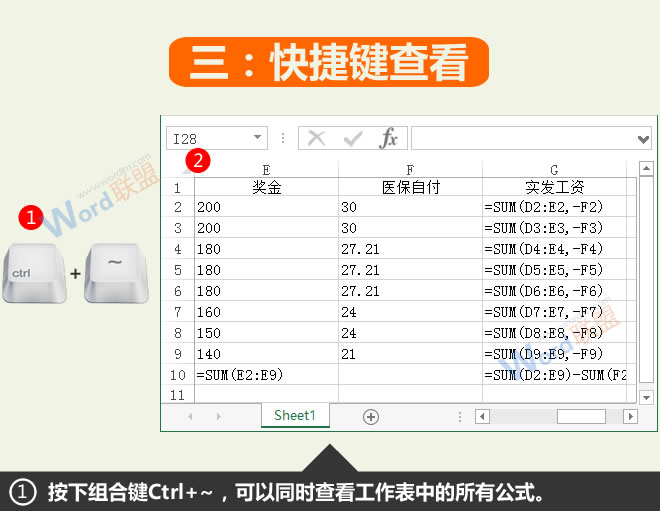Select column F header

click(x=410, y=170)
